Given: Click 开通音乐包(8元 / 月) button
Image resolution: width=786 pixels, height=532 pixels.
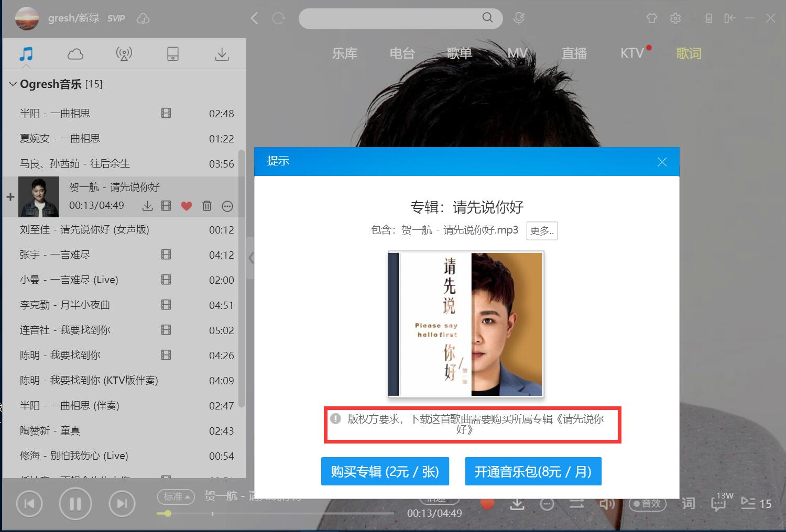Looking at the screenshot, I should coord(533,471).
